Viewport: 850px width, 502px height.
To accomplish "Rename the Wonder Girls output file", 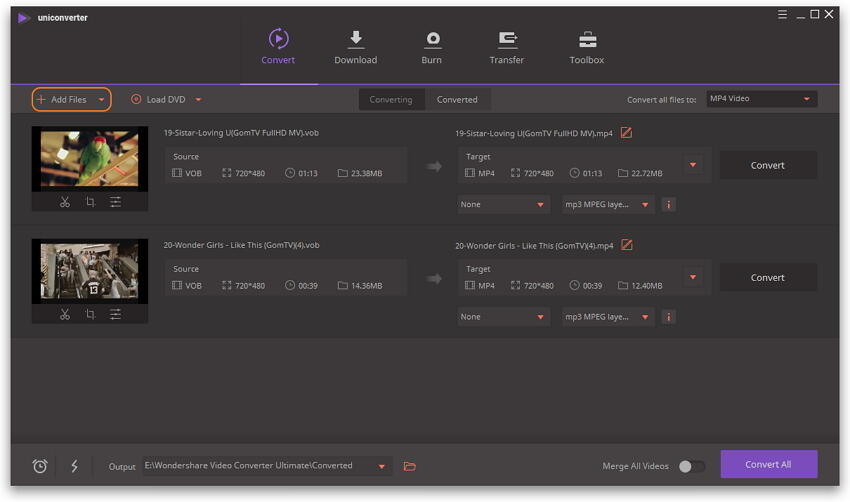I will pyautogui.click(x=626, y=245).
